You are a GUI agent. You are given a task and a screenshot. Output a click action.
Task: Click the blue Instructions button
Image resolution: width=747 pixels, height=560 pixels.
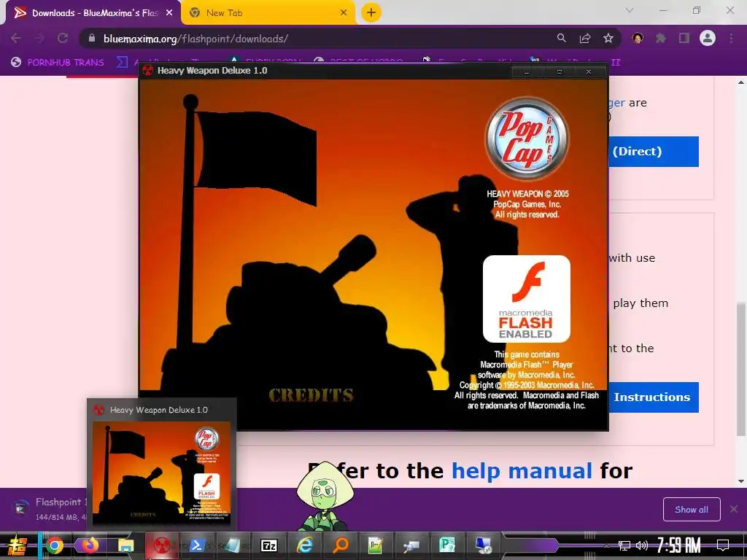point(654,397)
